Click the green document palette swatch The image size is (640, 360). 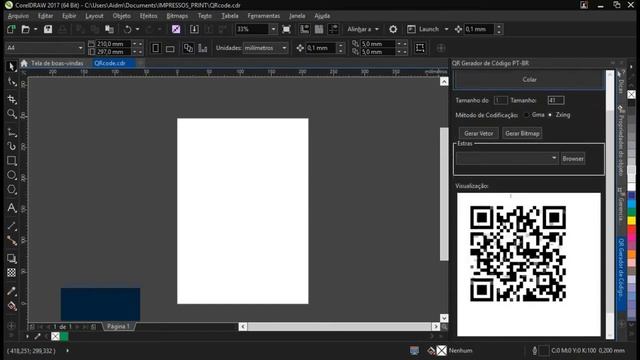64,337
